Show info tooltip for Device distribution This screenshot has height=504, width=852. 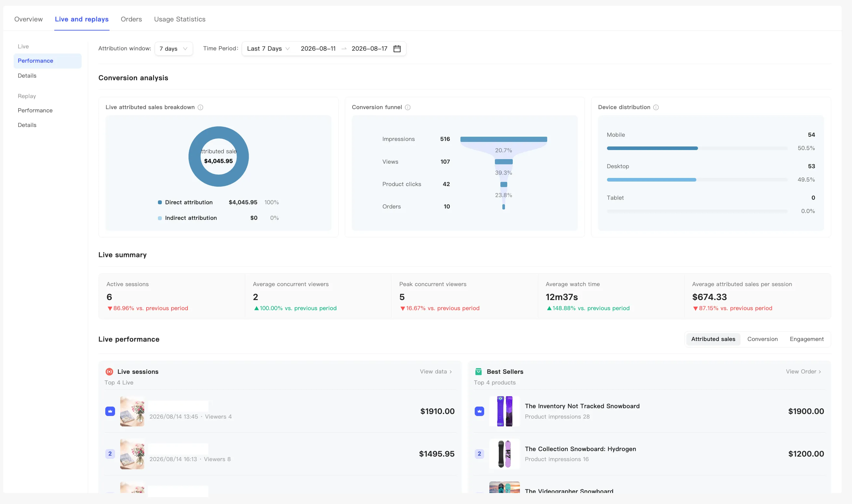pos(656,107)
